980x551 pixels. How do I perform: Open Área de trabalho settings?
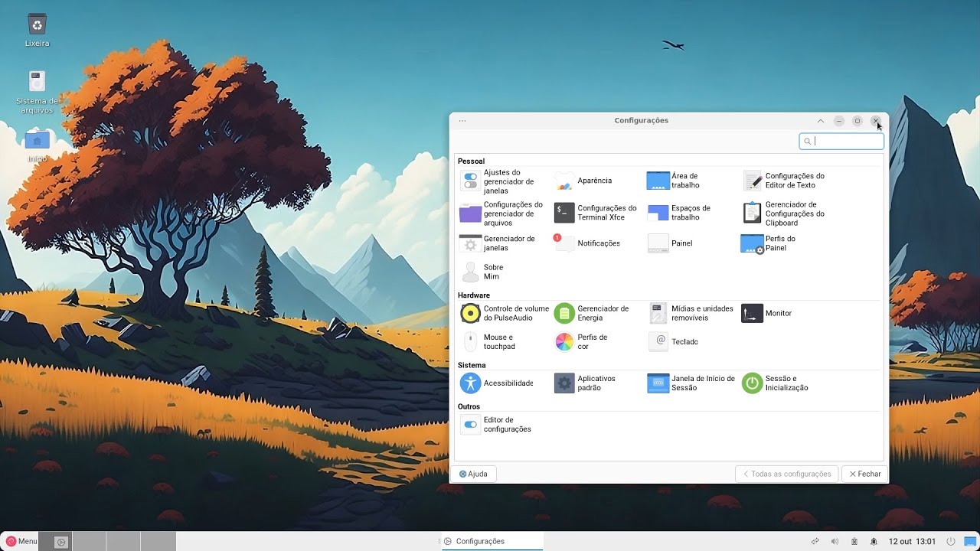[x=675, y=181]
